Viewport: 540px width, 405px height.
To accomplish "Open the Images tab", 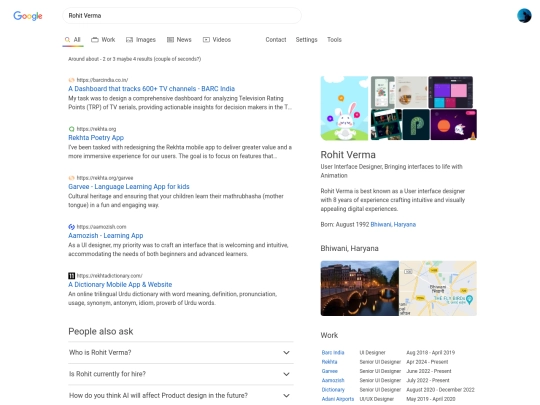I will pos(141,40).
